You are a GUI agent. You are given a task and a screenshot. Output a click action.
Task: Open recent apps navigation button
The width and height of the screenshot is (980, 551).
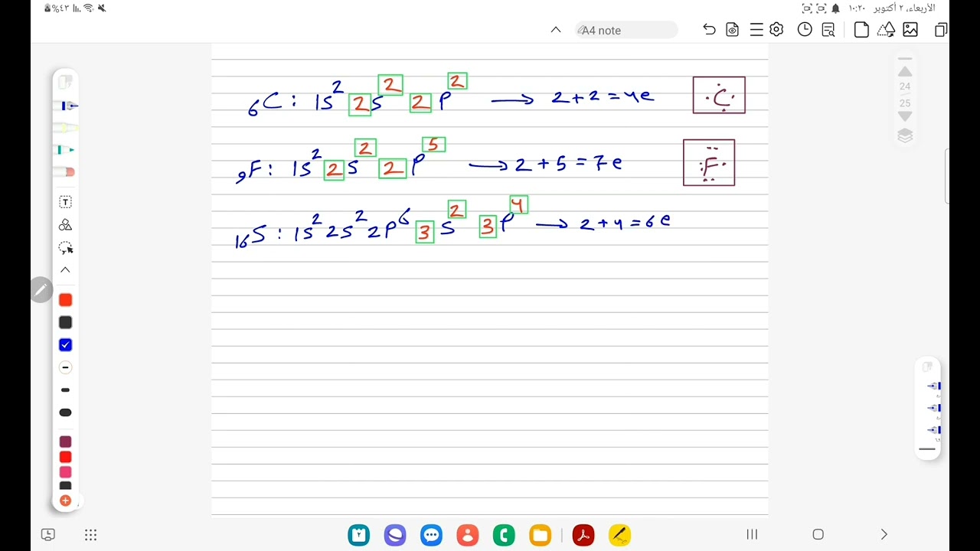[752, 534]
